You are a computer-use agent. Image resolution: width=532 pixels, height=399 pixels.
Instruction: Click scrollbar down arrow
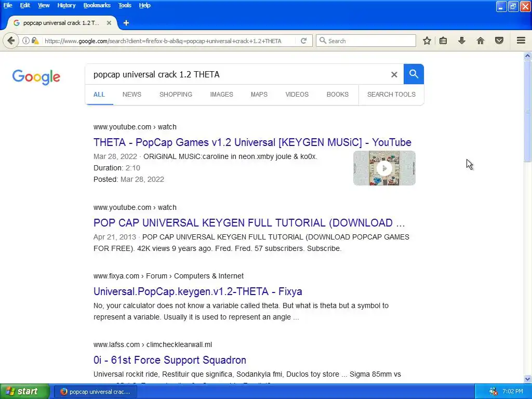click(x=527, y=379)
